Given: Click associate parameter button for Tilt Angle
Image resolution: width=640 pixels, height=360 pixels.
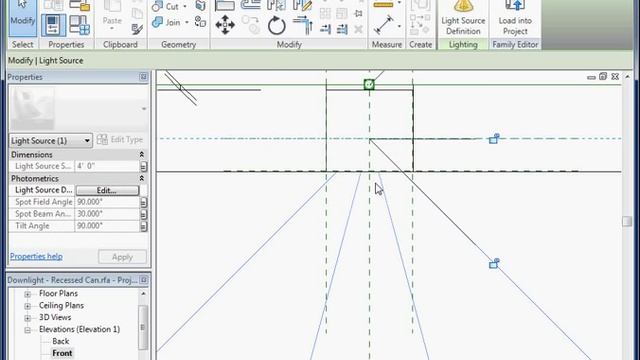Looking at the screenshot, I should [x=144, y=226].
